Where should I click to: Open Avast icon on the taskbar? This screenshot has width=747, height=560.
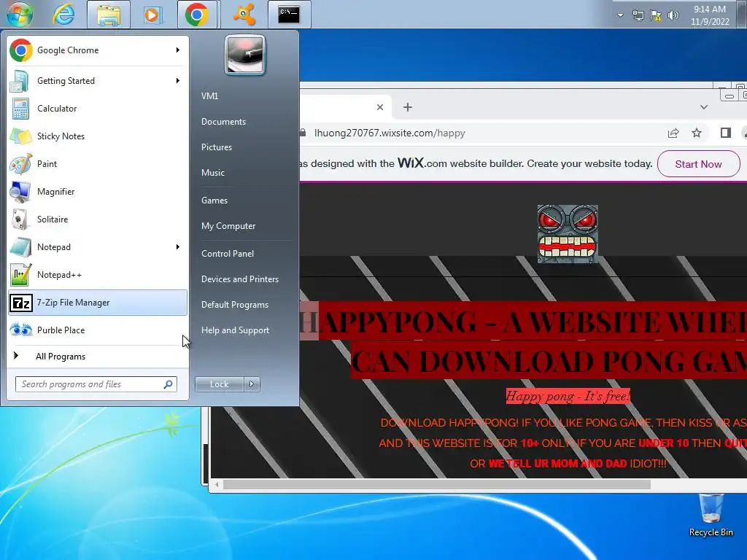tap(244, 15)
